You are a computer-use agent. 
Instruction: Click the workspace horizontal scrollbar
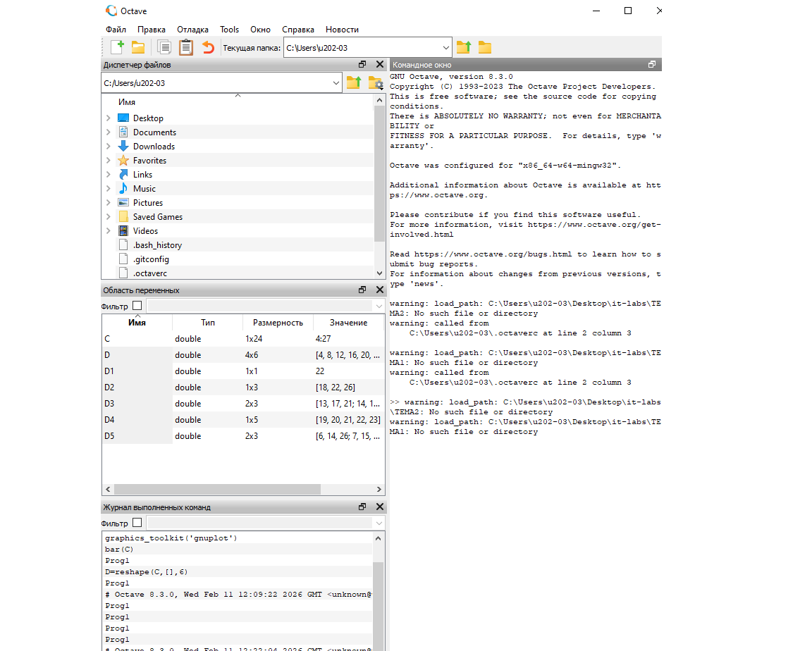click(x=217, y=489)
